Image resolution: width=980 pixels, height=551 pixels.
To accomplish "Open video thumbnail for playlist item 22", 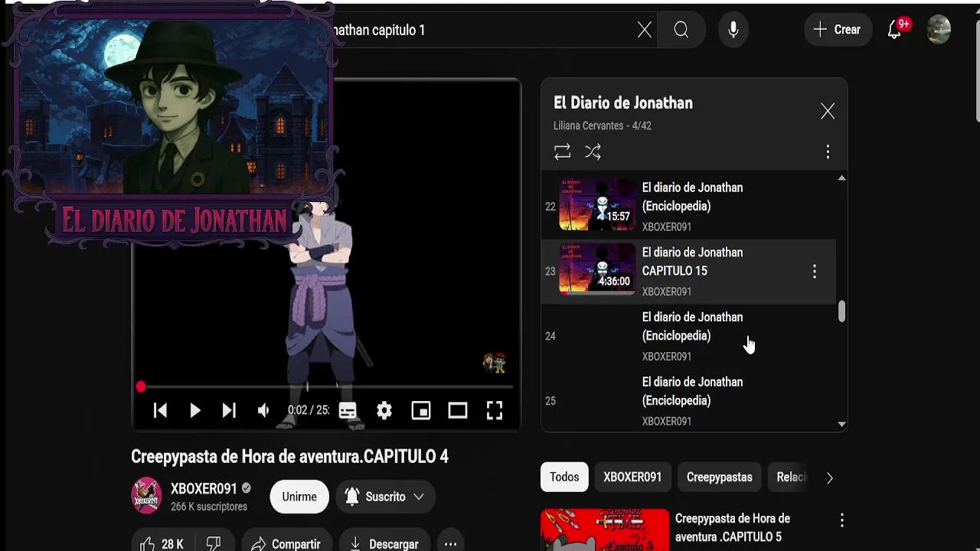I will (597, 206).
